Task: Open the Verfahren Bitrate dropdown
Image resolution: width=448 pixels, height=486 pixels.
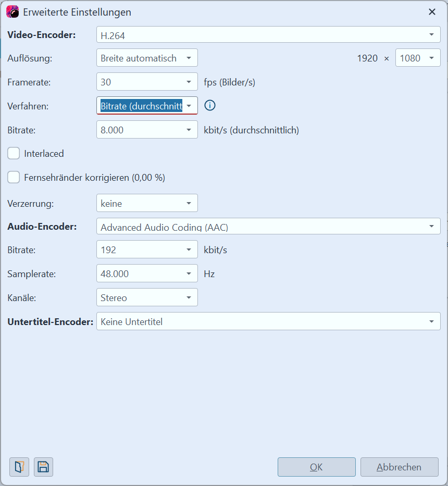Action: 147,106
